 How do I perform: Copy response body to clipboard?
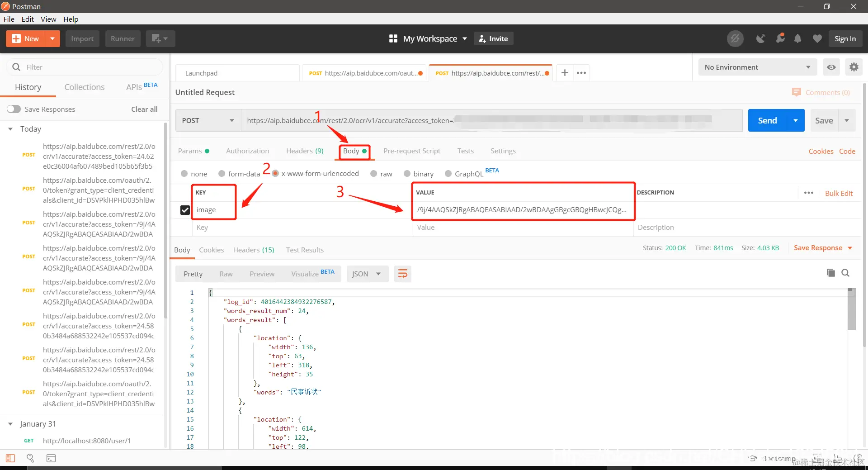point(831,273)
